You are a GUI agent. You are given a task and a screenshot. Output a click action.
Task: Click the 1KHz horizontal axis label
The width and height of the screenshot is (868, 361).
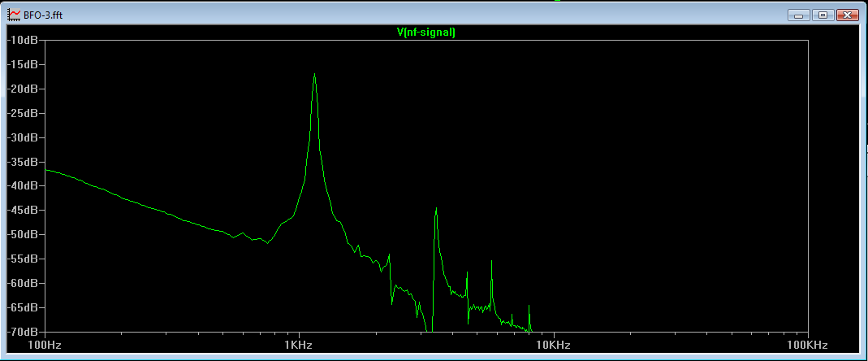pyautogui.click(x=300, y=345)
